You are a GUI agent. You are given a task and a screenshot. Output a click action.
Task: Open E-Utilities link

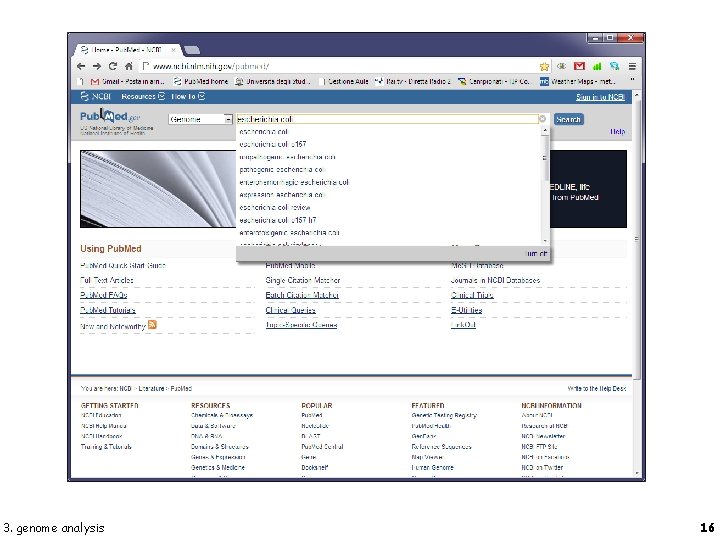tap(467, 310)
